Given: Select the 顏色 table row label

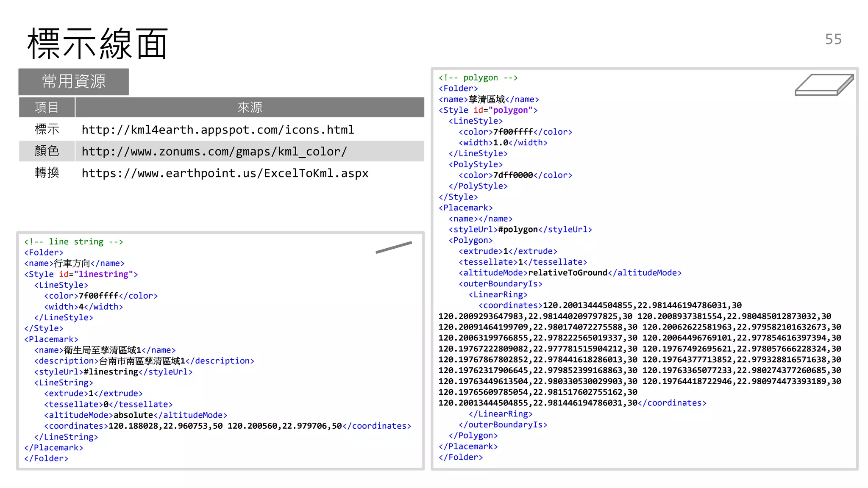Looking at the screenshot, I should click(47, 151).
